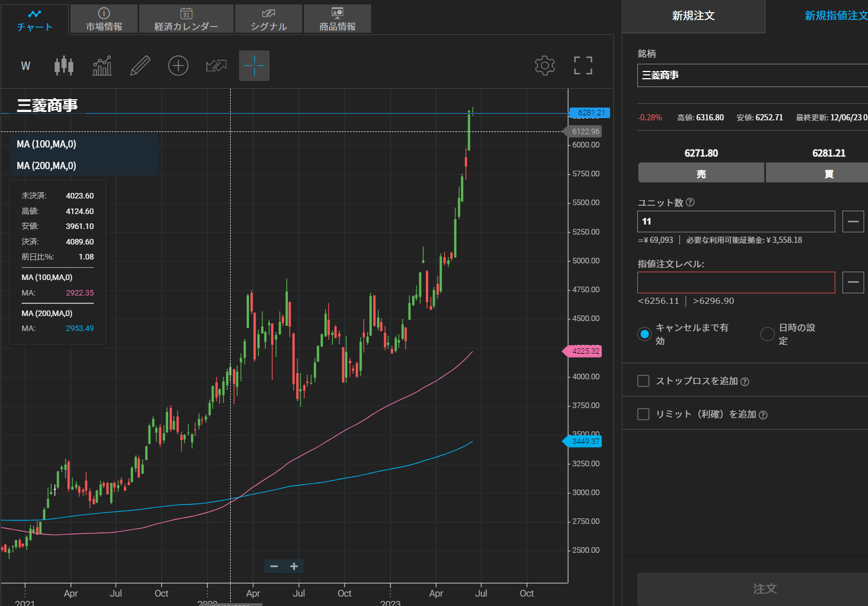The height and width of the screenshot is (606, 868).
Task: Select the キャンセルまで有効 radio option
Action: 644,334
